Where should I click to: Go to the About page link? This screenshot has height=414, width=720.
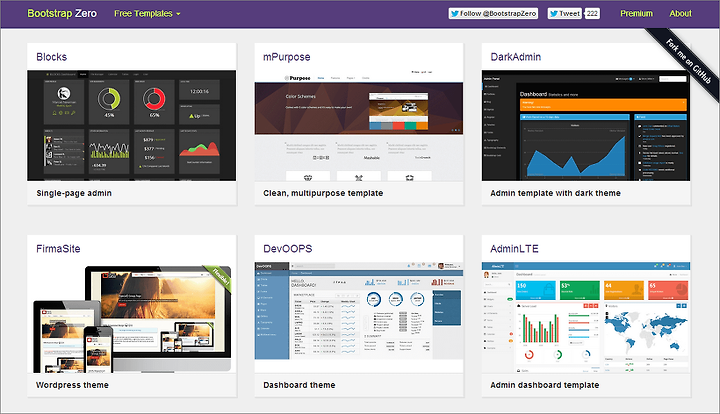(x=681, y=14)
